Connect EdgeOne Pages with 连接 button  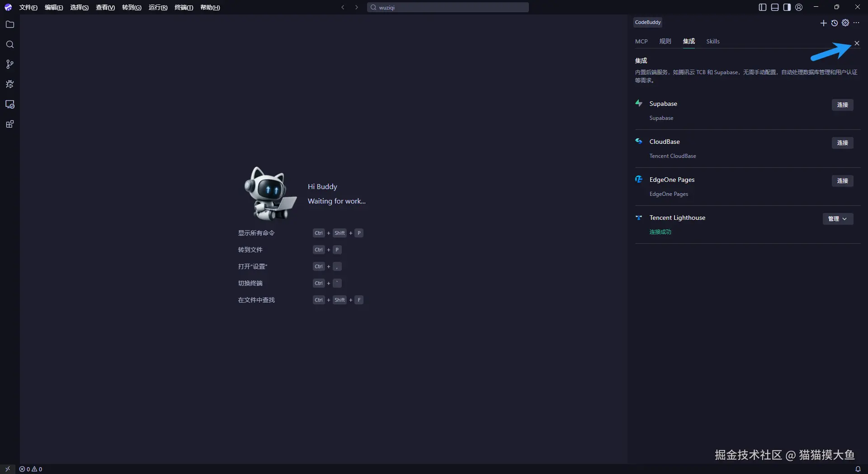[842, 180]
